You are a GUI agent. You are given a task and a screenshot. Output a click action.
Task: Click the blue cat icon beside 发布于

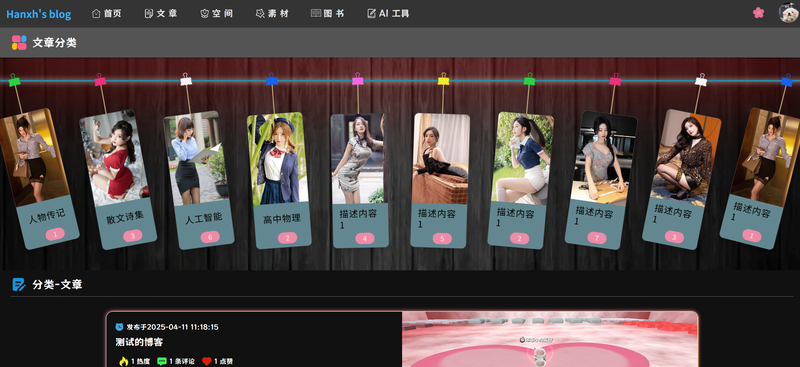click(119, 327)
